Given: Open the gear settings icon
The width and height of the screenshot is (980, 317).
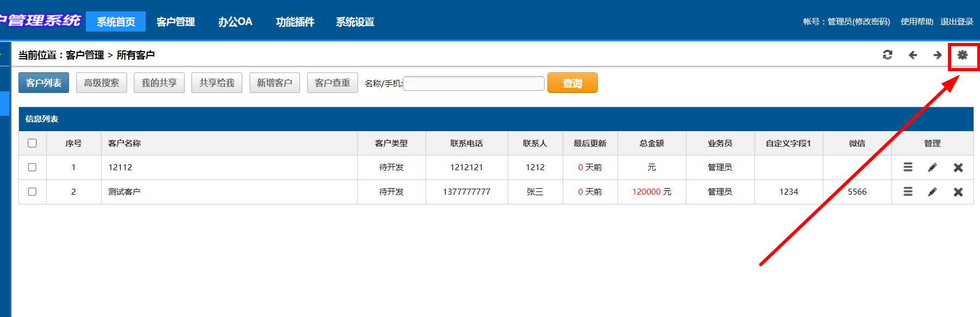Looking at the screenshot, I should point(963,55).
